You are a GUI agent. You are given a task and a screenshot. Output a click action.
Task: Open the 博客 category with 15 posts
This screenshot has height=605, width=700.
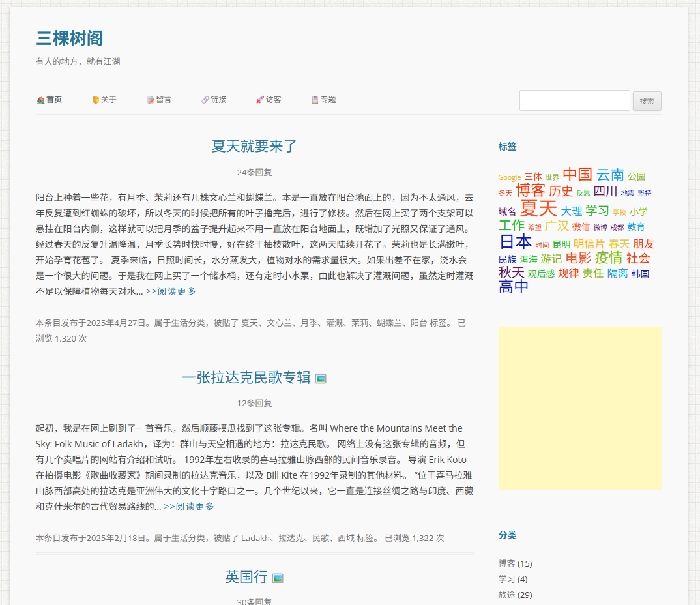(x=507, y=563)
